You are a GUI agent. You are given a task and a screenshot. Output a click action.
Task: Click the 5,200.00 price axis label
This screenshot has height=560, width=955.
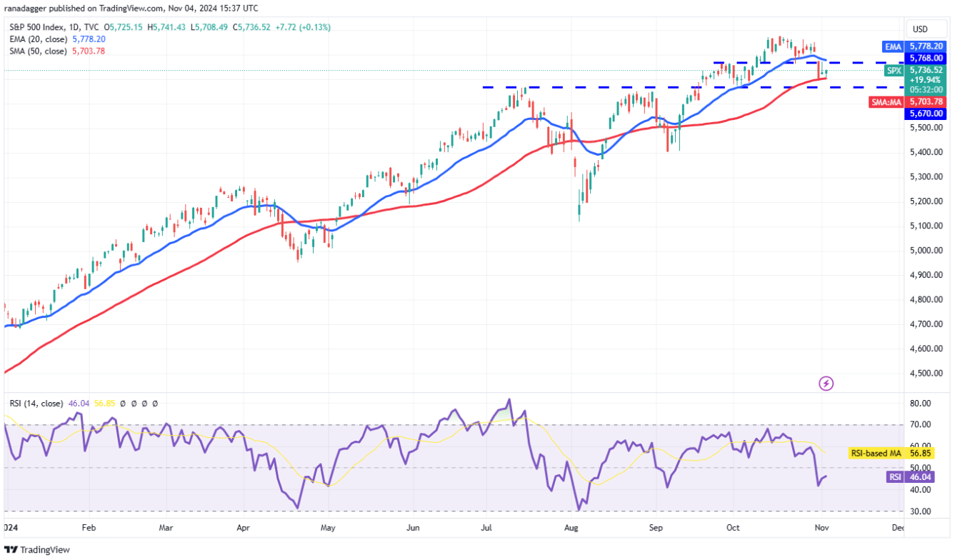pos(926,201)
